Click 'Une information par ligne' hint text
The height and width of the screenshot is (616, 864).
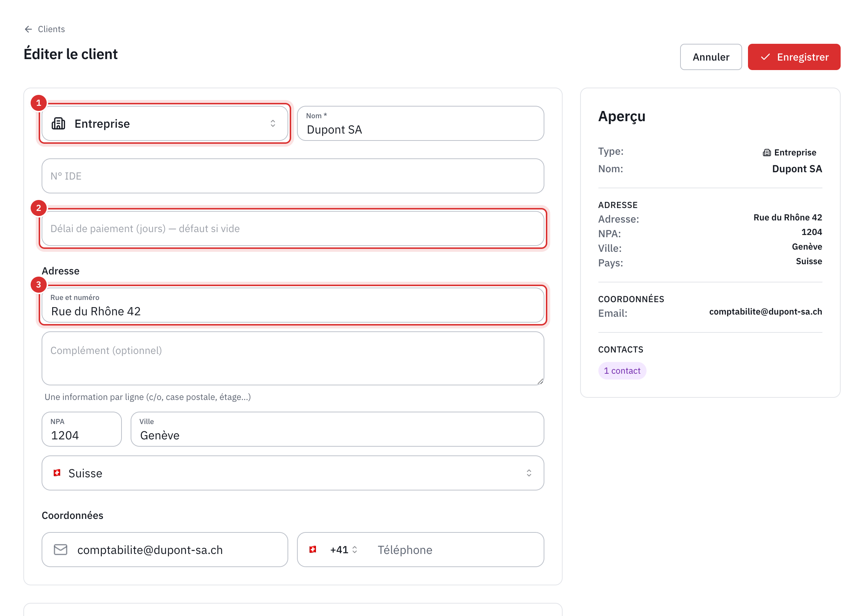(147, 397)
